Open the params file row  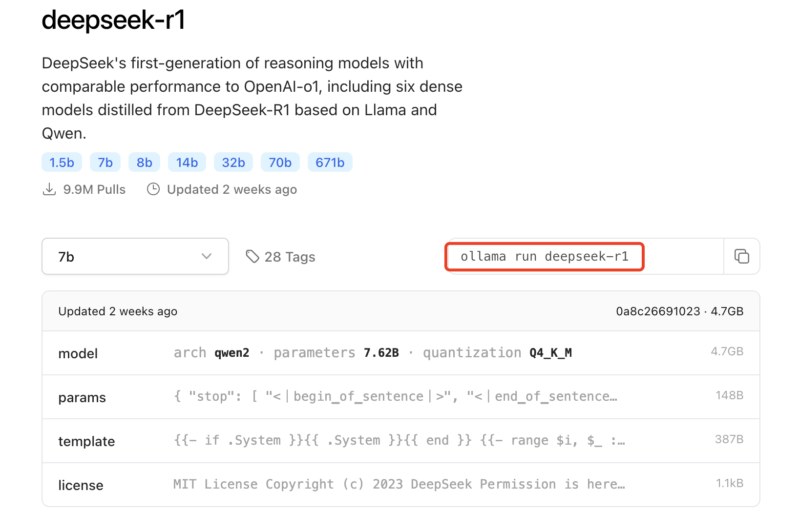coord(401,397)
